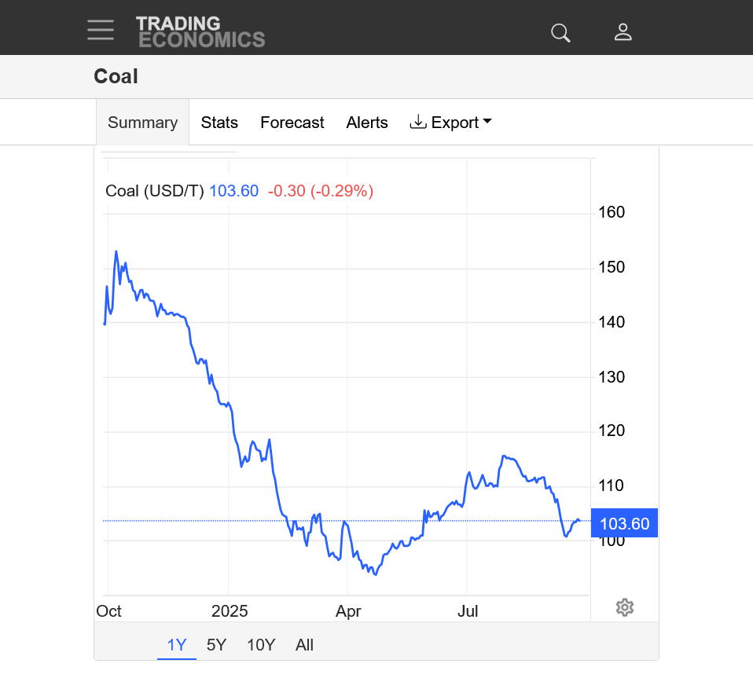Open the Forecast tab
The image size is (753, 700).
click(292, 123)
